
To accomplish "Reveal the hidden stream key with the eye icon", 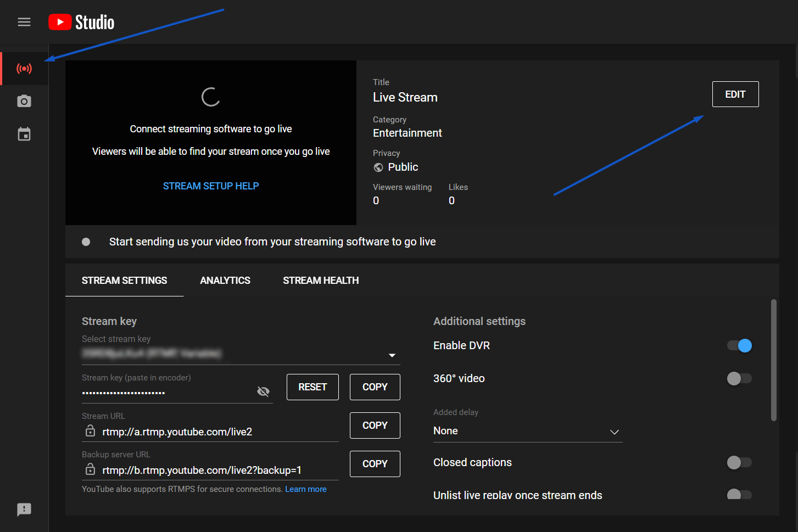I will point(263,391).
